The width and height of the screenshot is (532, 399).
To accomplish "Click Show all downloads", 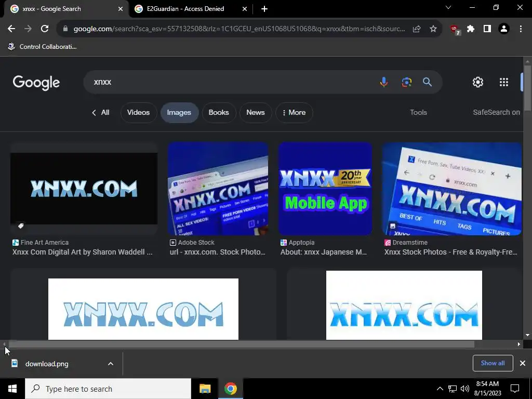I will pyautogui.click(x=493, y=363).
